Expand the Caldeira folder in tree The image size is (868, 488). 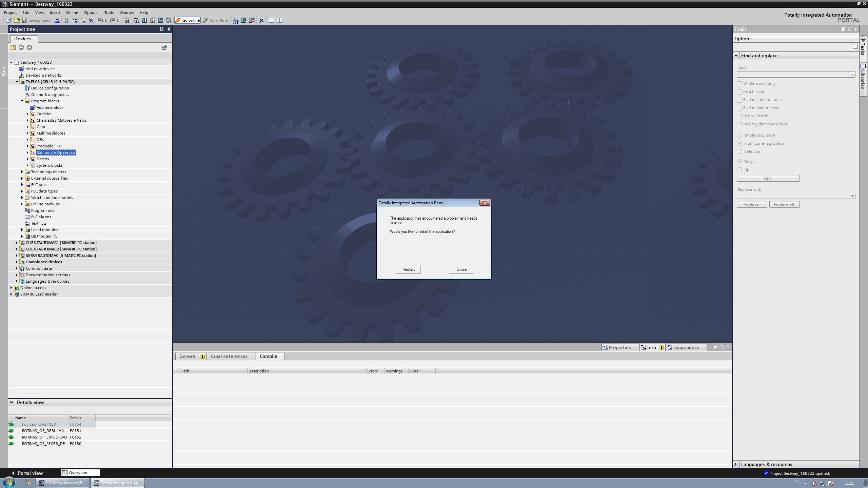(x=27, y=114)
